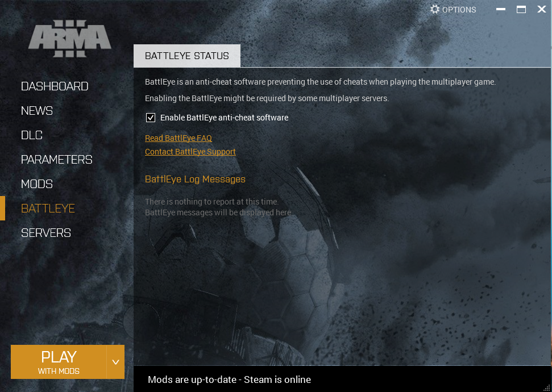Go to the Dashboard section

point(55,86)
